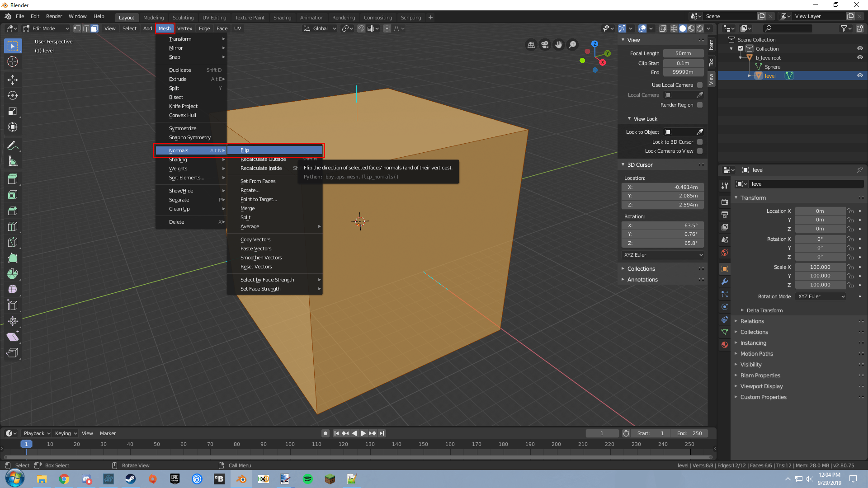
Task: Open the Rotation Mode XYZ Euler dropdown
Action: click(820, 296)
